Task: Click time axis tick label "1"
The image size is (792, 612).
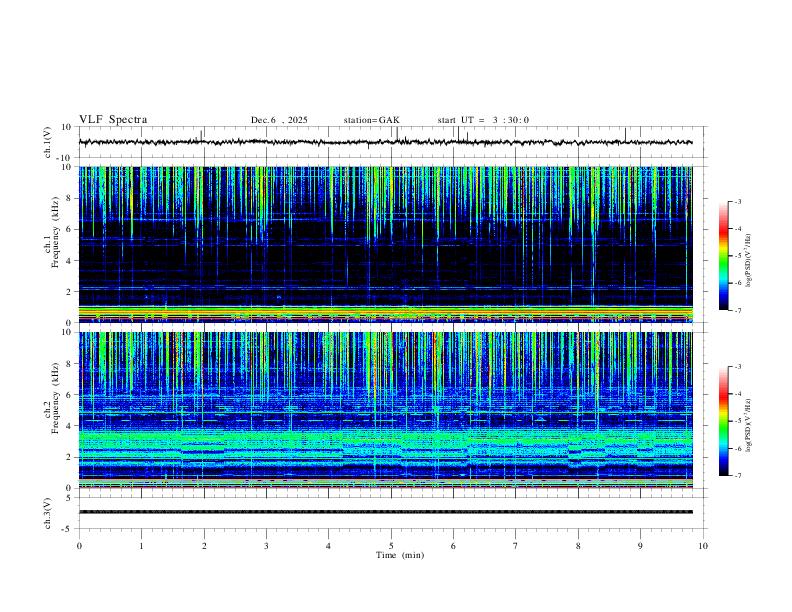Action: 142,546
